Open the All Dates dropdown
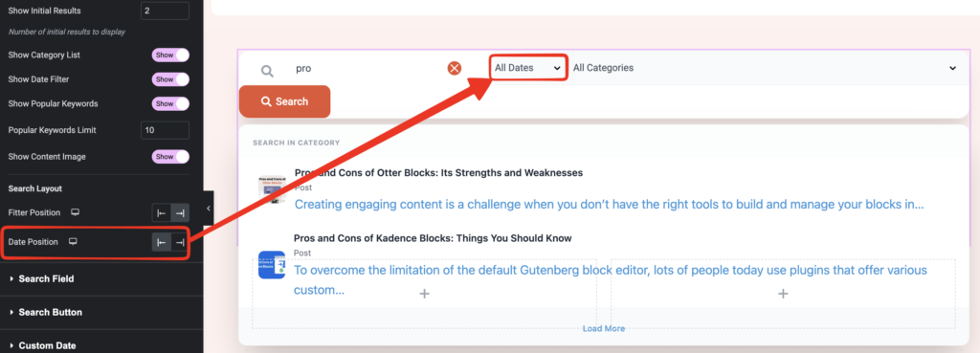 click(x=528, y=68)
